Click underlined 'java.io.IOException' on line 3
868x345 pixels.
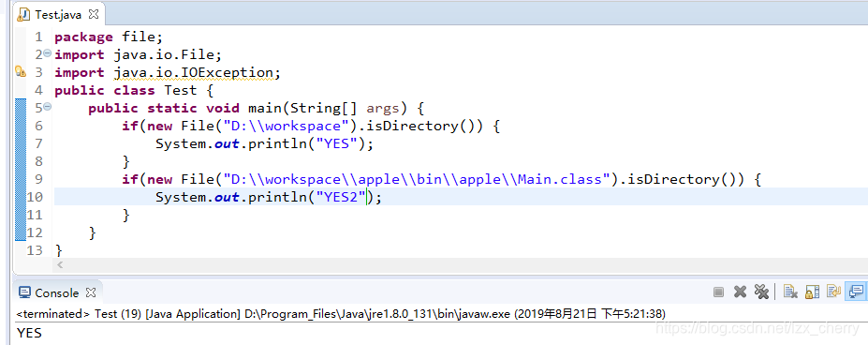point(194,73)
